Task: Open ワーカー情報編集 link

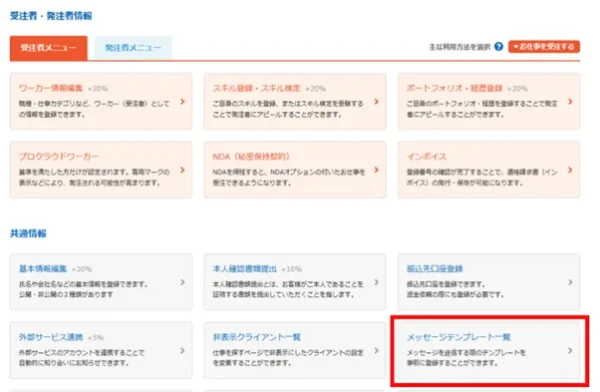Action: pos(51,88)
